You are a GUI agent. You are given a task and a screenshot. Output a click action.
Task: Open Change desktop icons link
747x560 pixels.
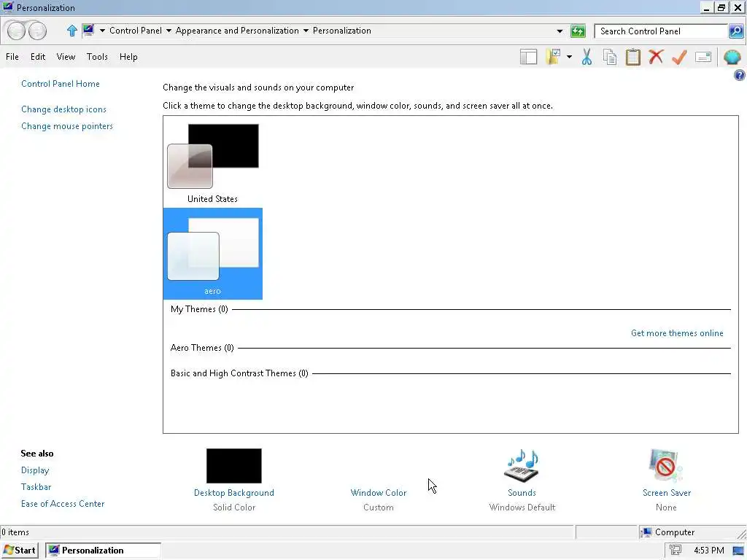tap(64, 109)
